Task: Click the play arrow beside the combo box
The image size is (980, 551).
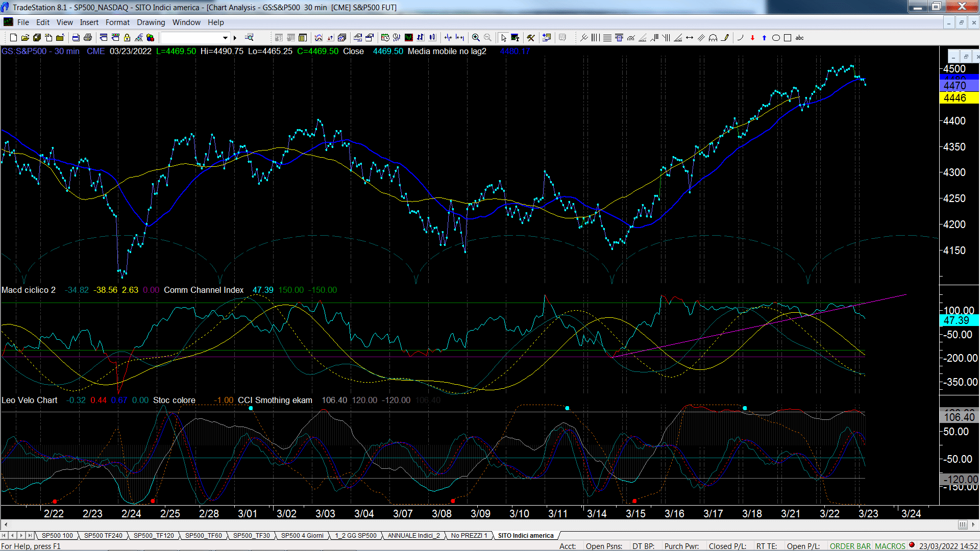Action: [235, 38]
